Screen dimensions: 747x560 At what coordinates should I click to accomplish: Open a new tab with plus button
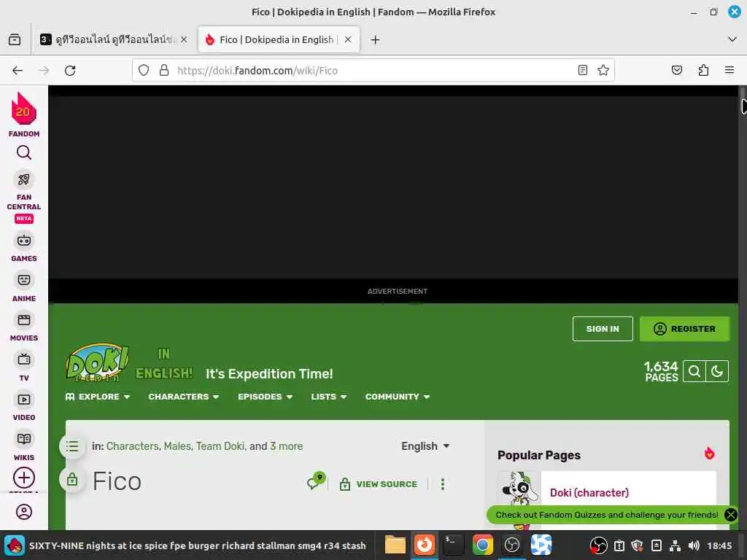[x=376, y=39]
